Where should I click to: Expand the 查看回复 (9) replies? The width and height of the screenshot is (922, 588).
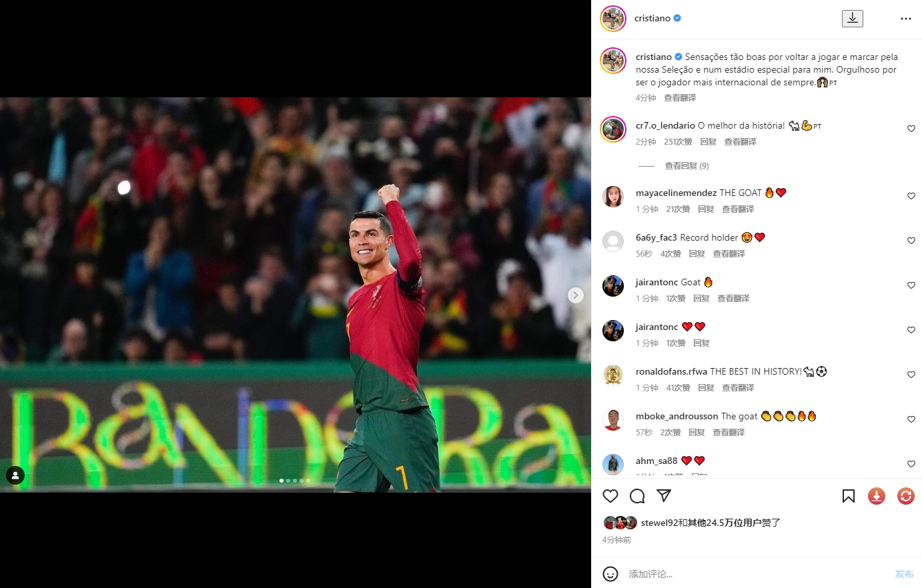[686, 166]
